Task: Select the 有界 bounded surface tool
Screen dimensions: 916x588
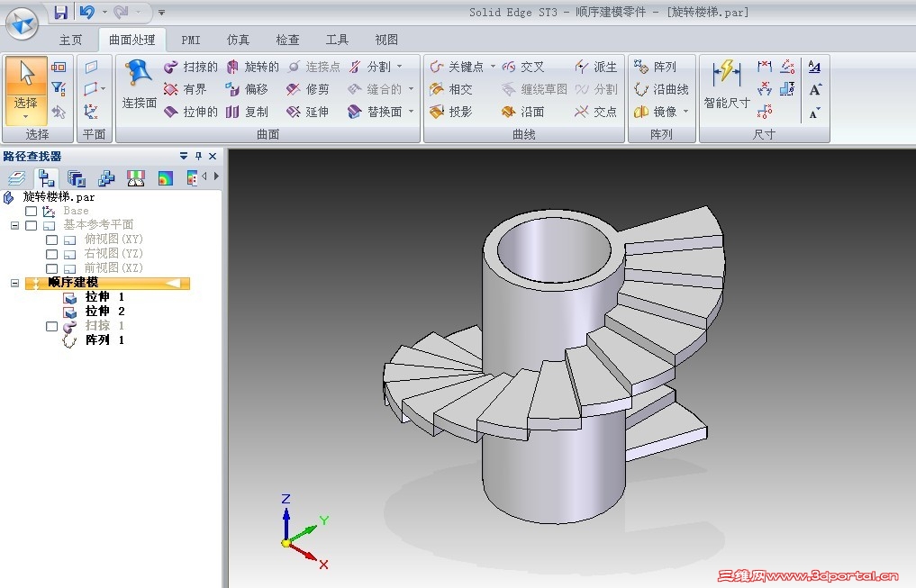Action: (x=186, y=89)
